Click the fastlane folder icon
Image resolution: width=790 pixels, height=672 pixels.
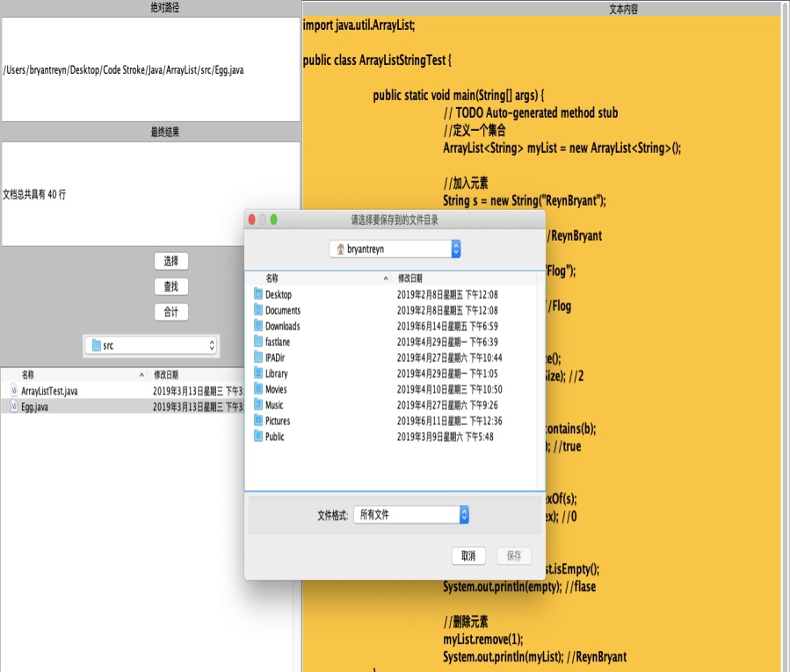click(258, 342)
